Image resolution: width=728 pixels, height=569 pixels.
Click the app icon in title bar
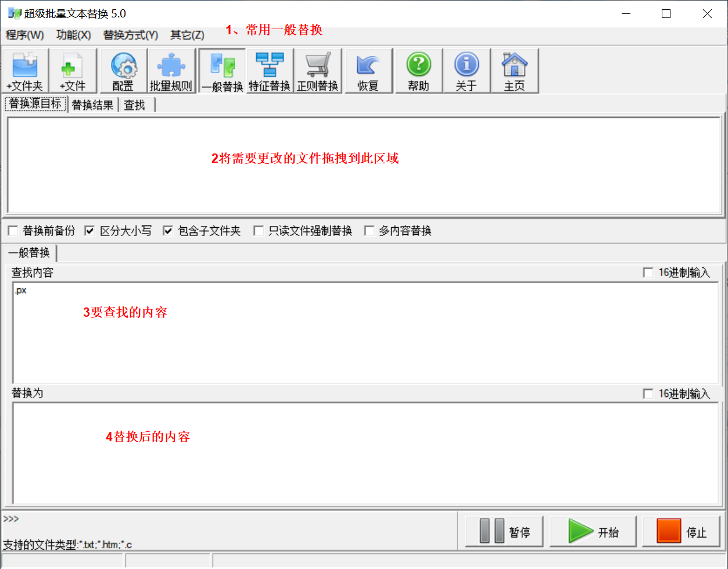point(14,13)
